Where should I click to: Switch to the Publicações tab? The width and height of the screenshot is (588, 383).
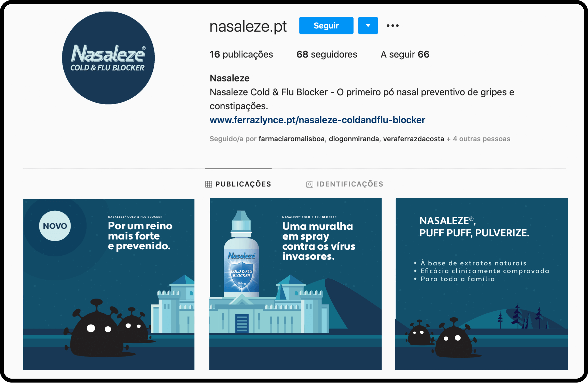pyautogui.click(x=238, y=184)
